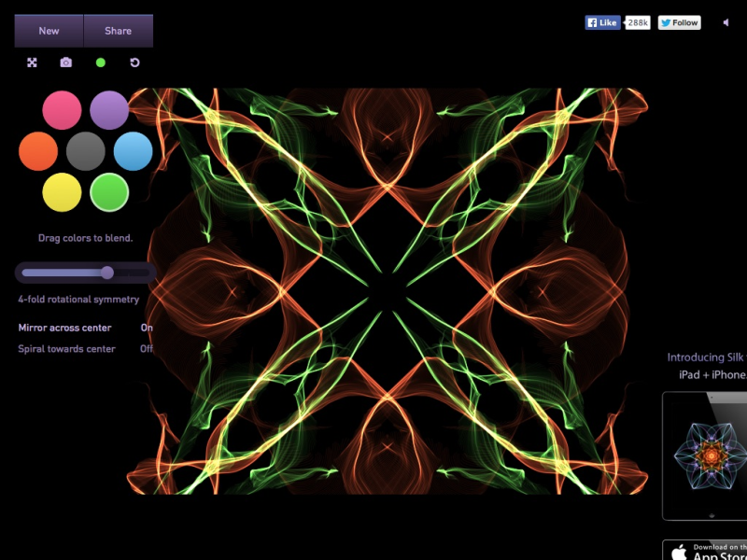This screenshot has height=560, width=747.
Task: Select the light blue color swatch
Action: coord(132,150)
